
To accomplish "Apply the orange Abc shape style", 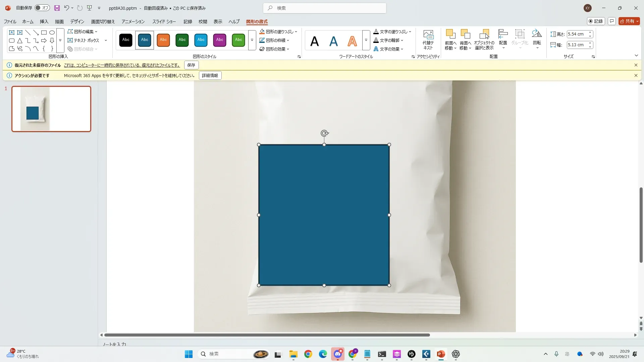I will pyautogui.click(x=163, y=40).
